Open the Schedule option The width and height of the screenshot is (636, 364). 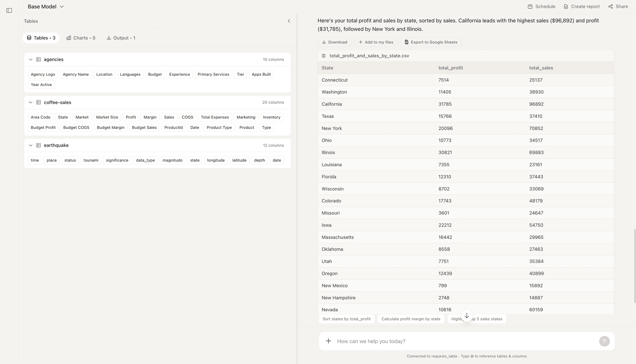click(541, 7)
